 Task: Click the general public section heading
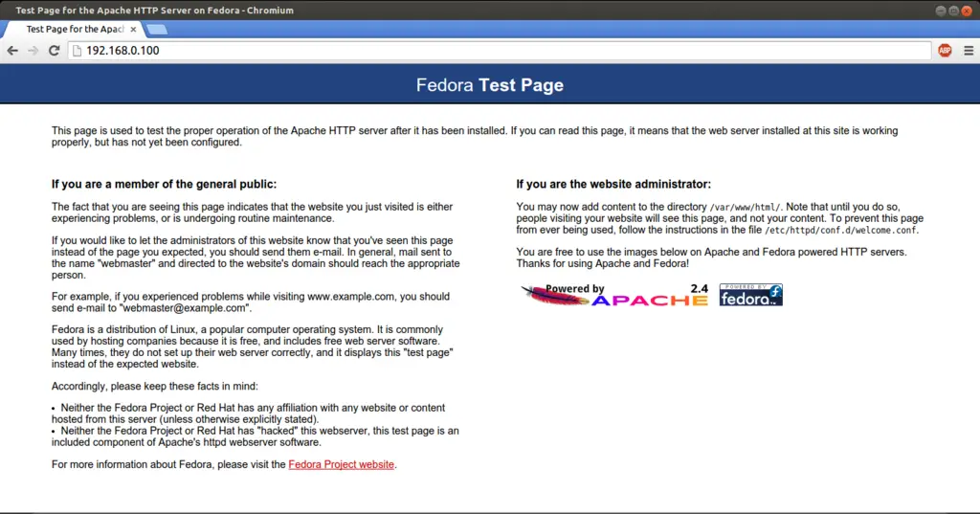click(x=164, y=185)
